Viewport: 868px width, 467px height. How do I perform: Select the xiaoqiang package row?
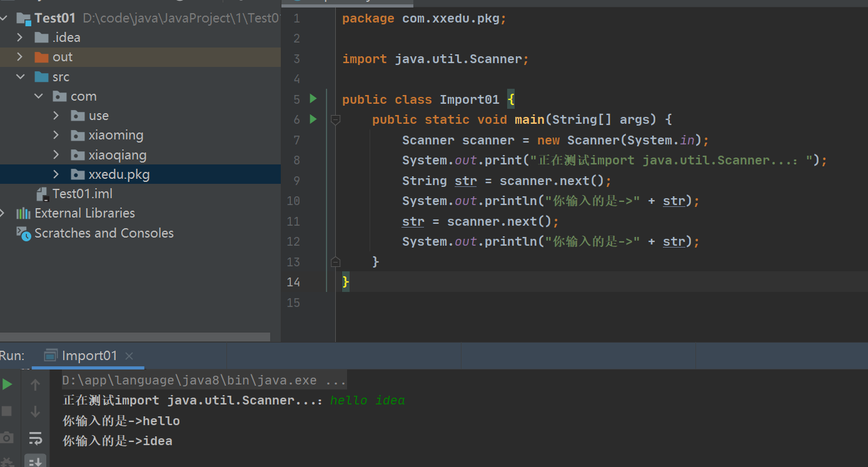tap(140, 155)
